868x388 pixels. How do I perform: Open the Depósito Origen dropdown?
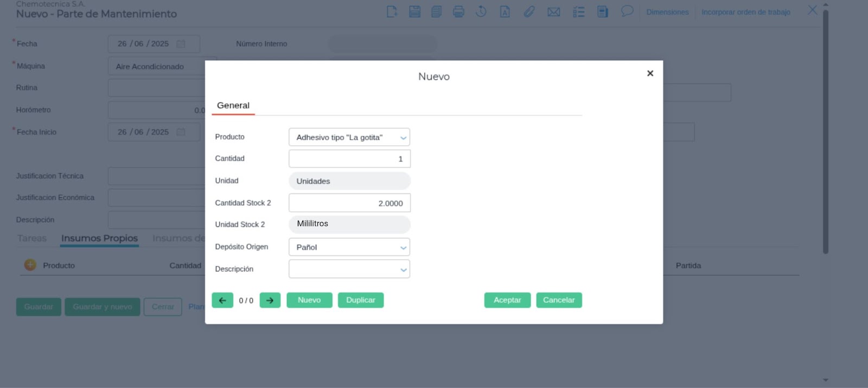(403, 248)
